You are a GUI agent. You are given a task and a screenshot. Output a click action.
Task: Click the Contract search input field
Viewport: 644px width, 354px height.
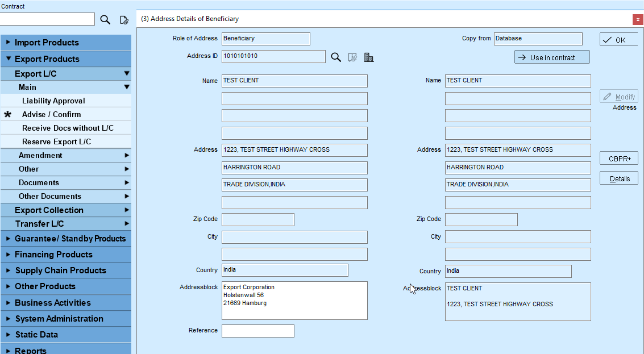coord(47,19)
